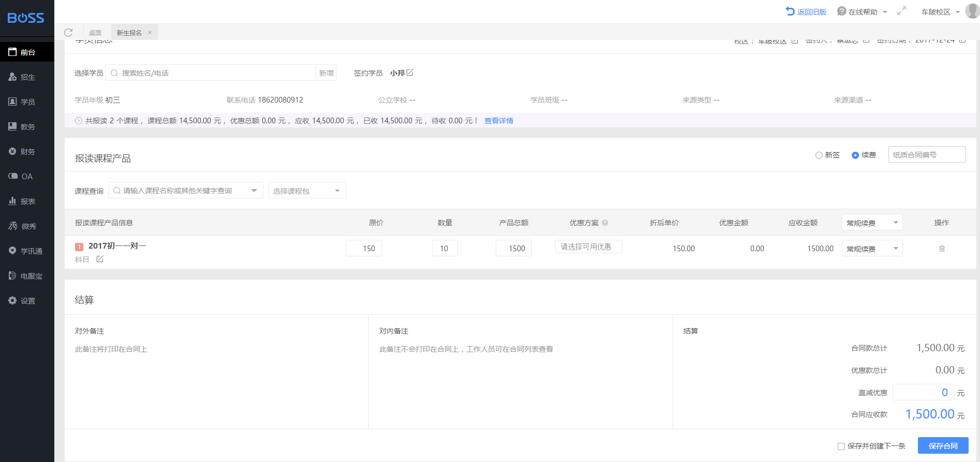Click the 优惠方案 help question icon
Screen dimensions: 980x462
pyautogui.click(x=605, y=223)
